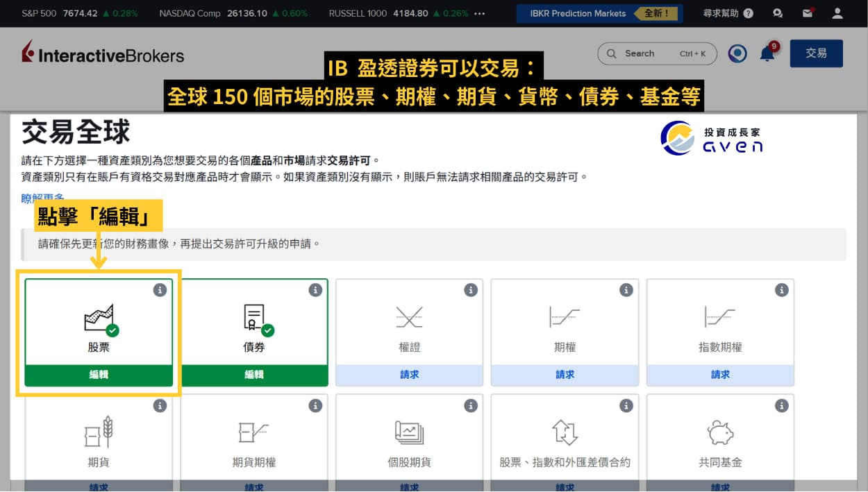Click the 期貨期權 card label
This screenshot has height=492, width=868.
coord(254,462)
